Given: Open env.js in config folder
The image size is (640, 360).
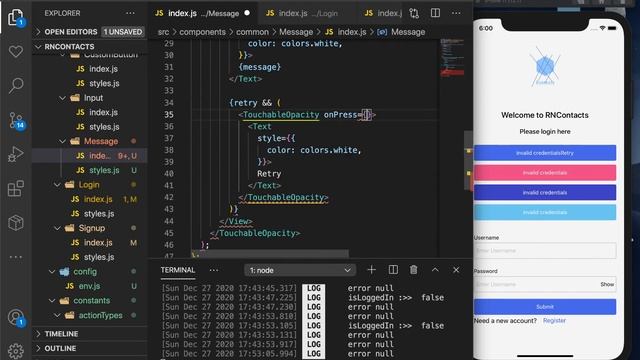Looking at the screenshot, I should tap(89, 286).
